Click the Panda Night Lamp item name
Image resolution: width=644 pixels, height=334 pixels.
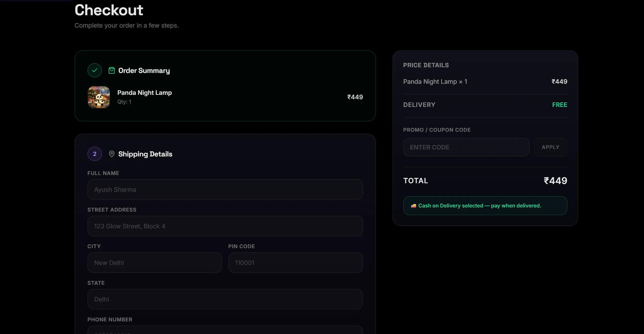pos(144,93)
